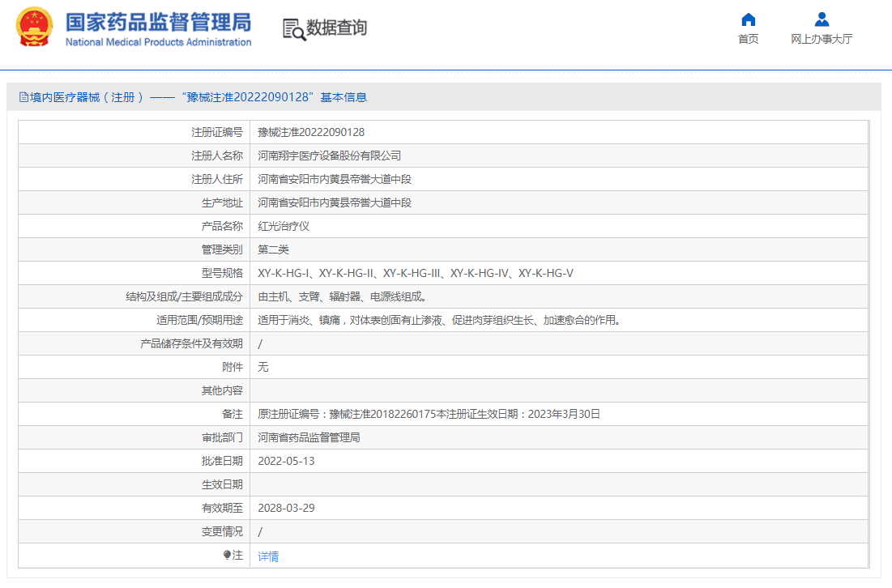
Task: Click the 其他内容 row label
Action: pyautogui.click(x=222, y=390)
